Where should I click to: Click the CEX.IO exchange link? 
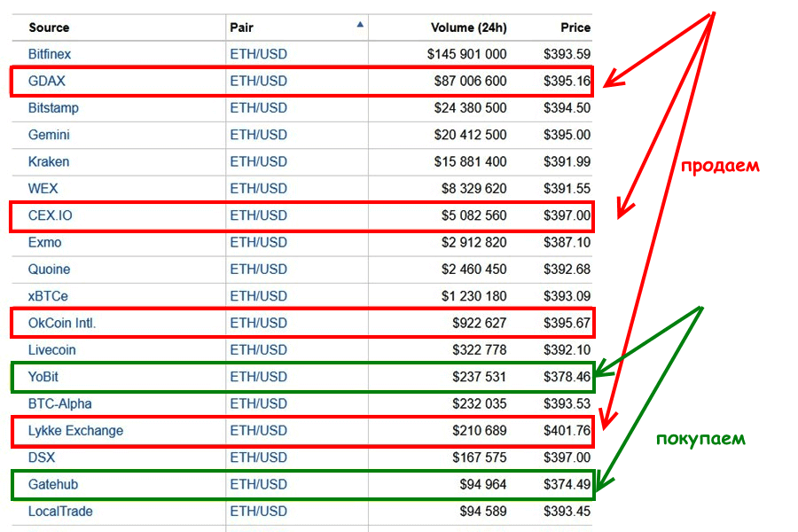tap(51, 215)
